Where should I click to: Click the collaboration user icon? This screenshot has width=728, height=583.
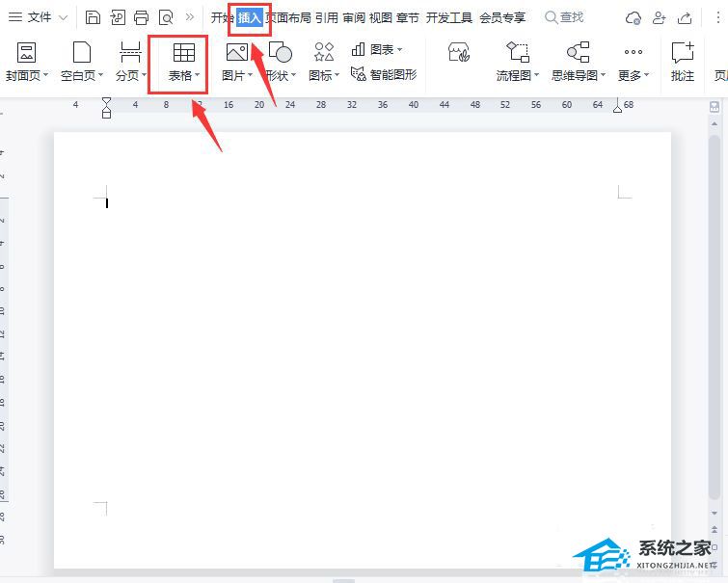(660, 17)
